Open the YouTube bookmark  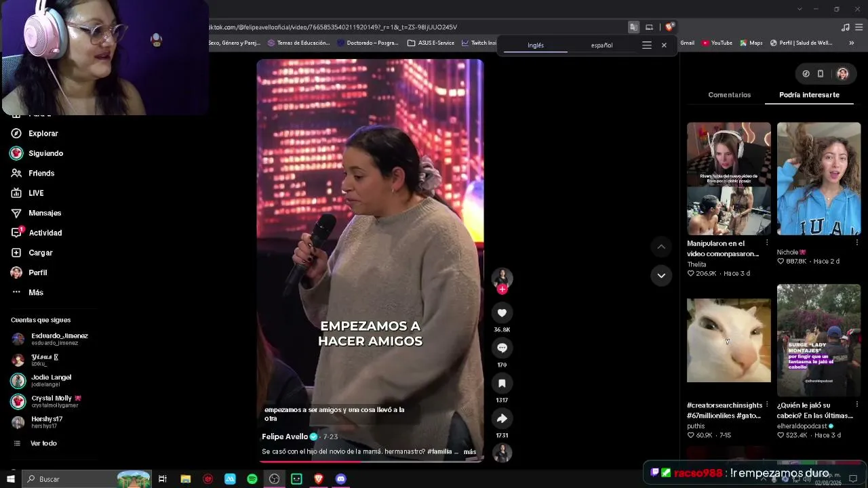click(x=717, y=43)
